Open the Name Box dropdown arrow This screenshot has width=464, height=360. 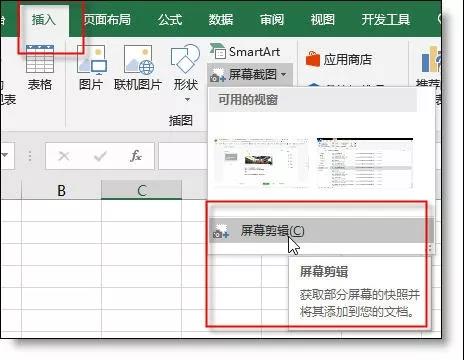(5, 155)
